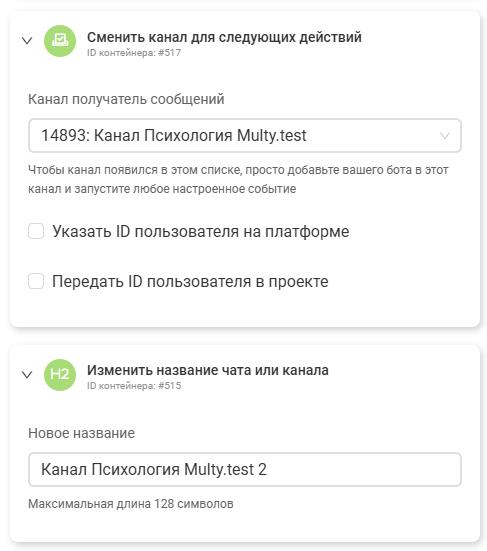Click the 'Новое название' field label

click(82, 433)
